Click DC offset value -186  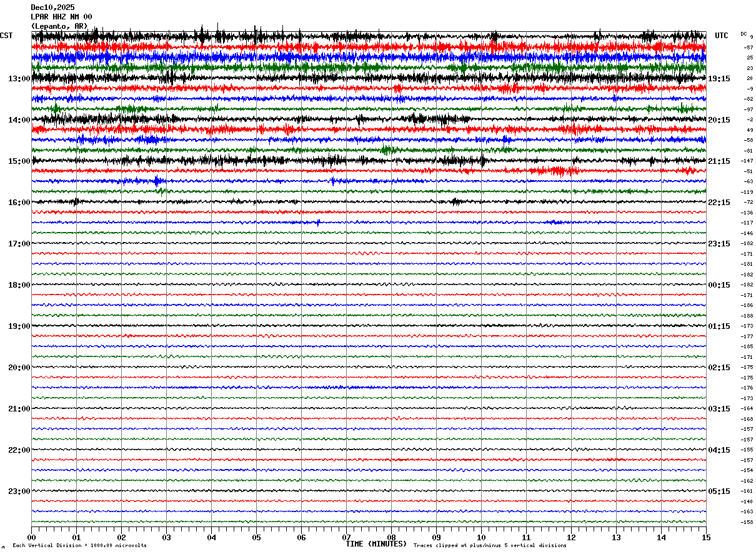pyautogui.click(x=747, y=306)
